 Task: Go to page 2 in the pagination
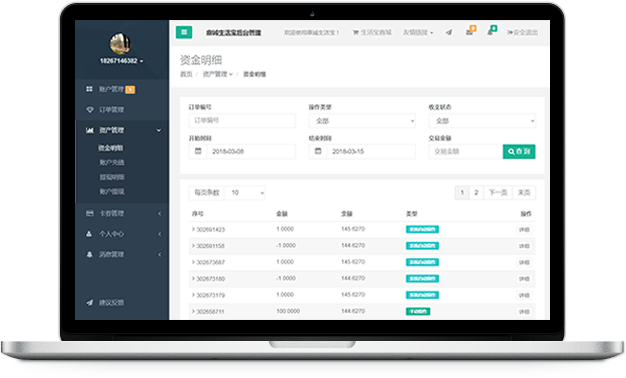(x=476, y=193)
